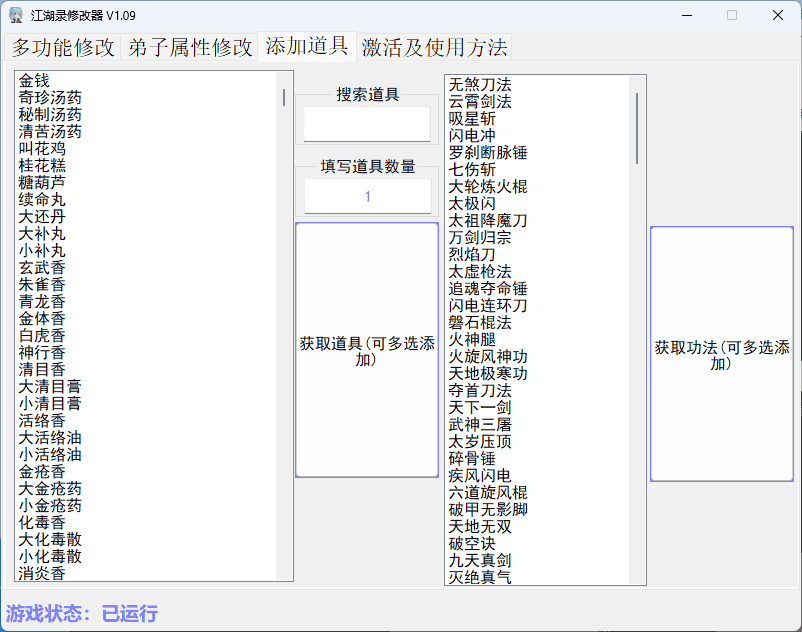The width and height of the screenshot is (802, 632).
Task: Select 吸星斩 in the skill list
Action: point(472,118)
